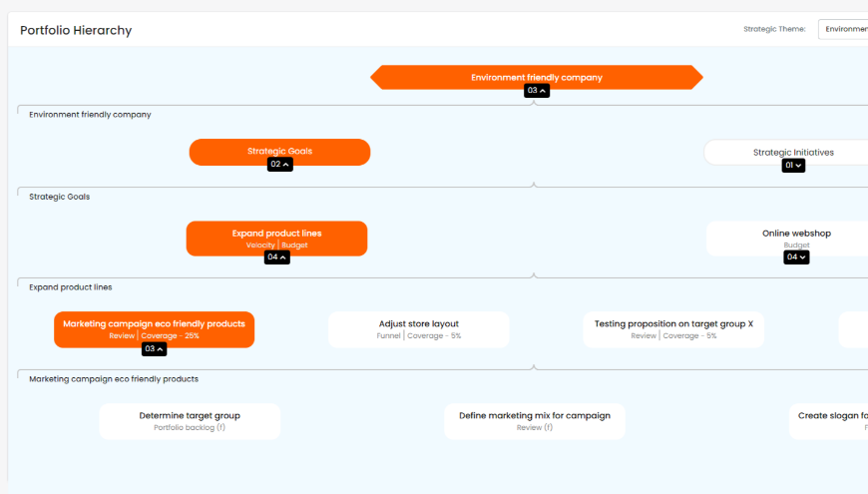This screenshot has width=868, height=494.
Task: Open Testing proposition on target group X card
Action: coord(673,329)
